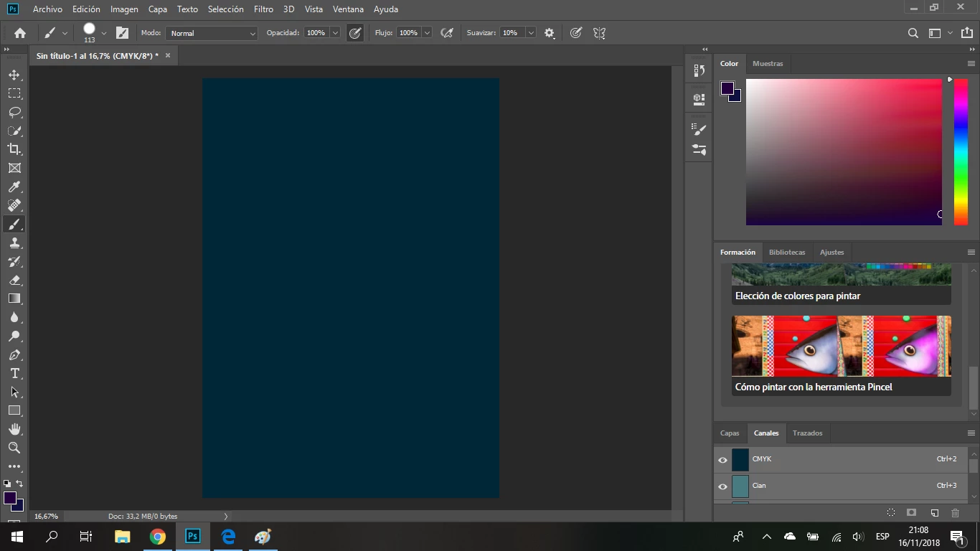Open the Modo blending mode dropdown
The height and width of the screenshot is (551, 980).
coord(212,33)
